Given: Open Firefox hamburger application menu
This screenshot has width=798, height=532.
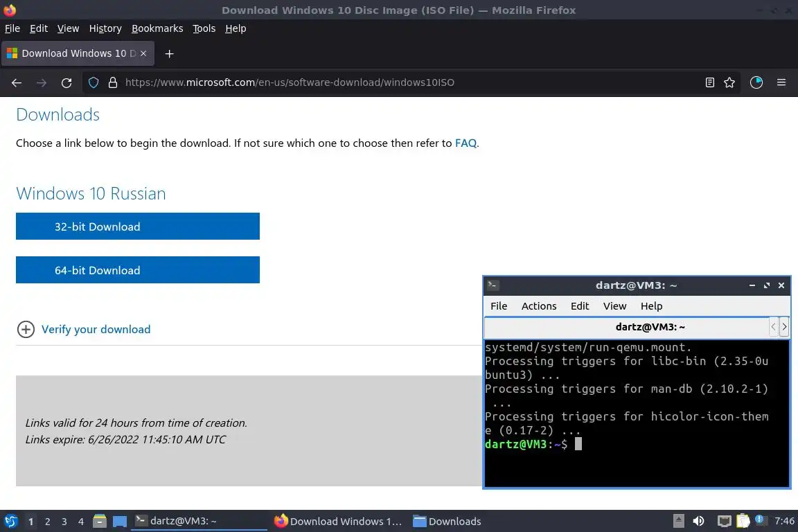Looking at the screenshot, I should point(781,82).
